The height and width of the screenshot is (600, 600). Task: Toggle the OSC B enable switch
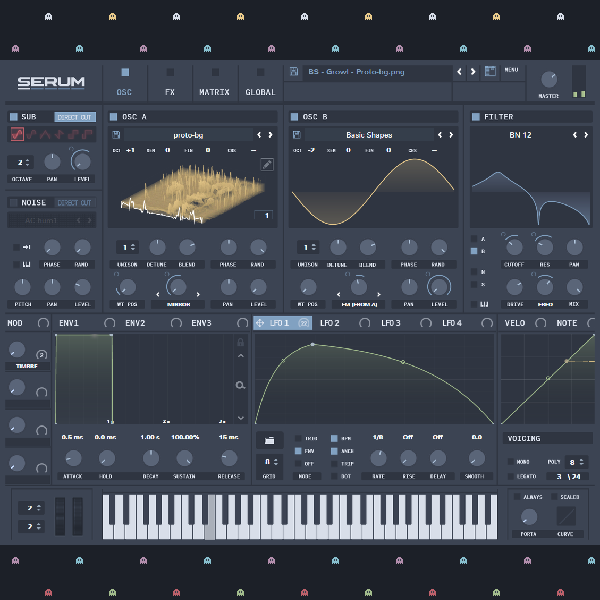click(x=294, y=117)
